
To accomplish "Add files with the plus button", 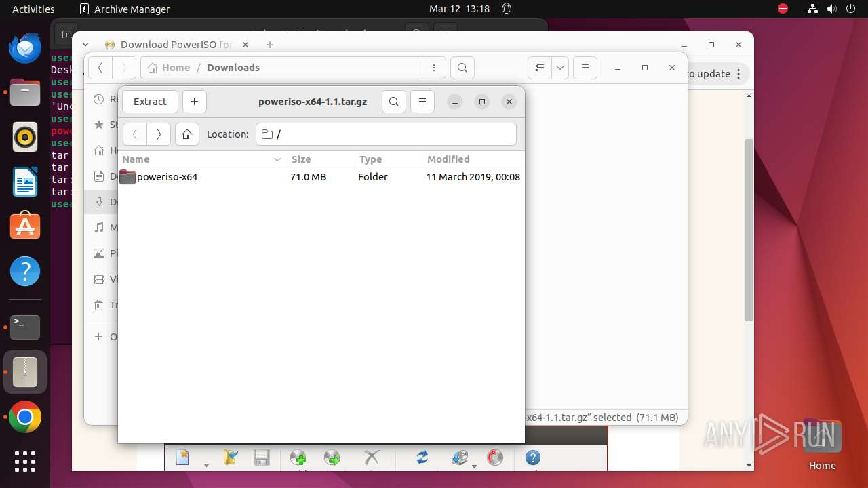I will coord(194,102).
